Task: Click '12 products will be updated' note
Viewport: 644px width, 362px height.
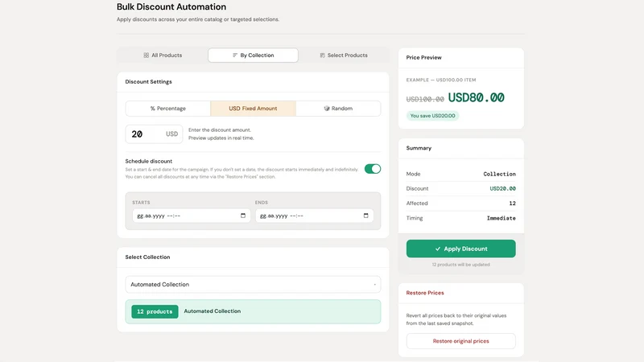Action: click(x=460, y=265)
